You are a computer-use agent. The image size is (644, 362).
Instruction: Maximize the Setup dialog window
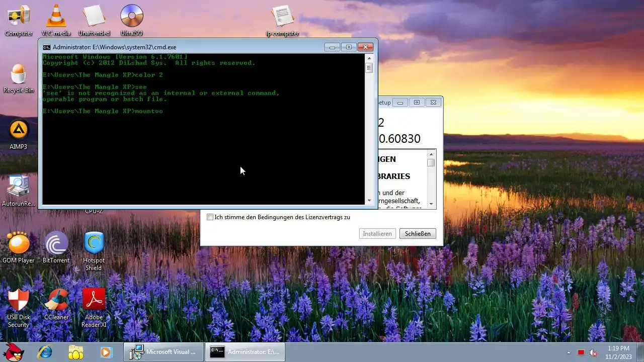[417, 103]
